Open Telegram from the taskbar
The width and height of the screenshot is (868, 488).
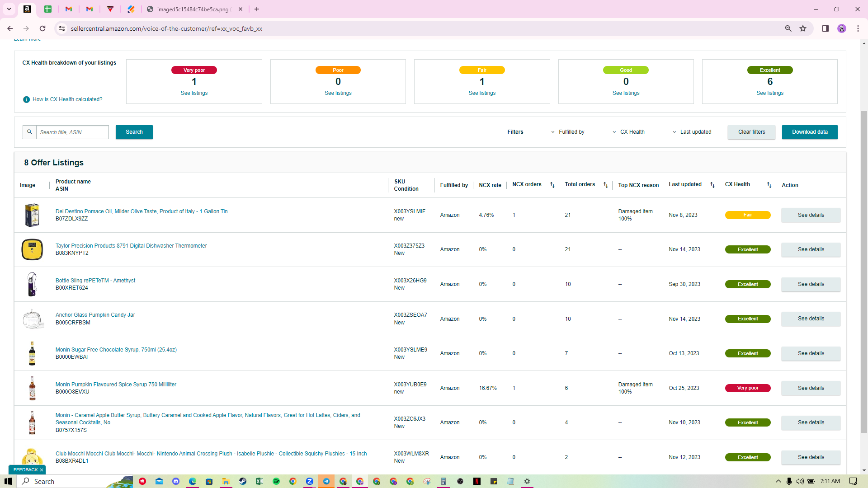click(326, 481)
